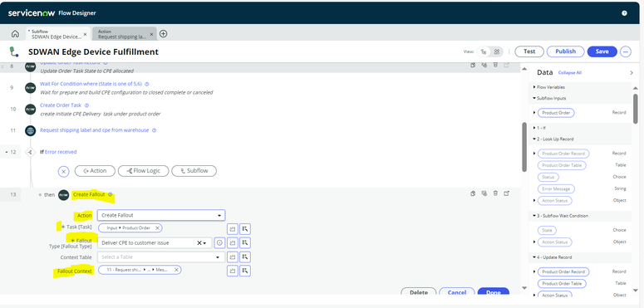Click help icon beside Request shipping label step
The width and height of the screenshot is (644, 308).
tap(154, 130)
